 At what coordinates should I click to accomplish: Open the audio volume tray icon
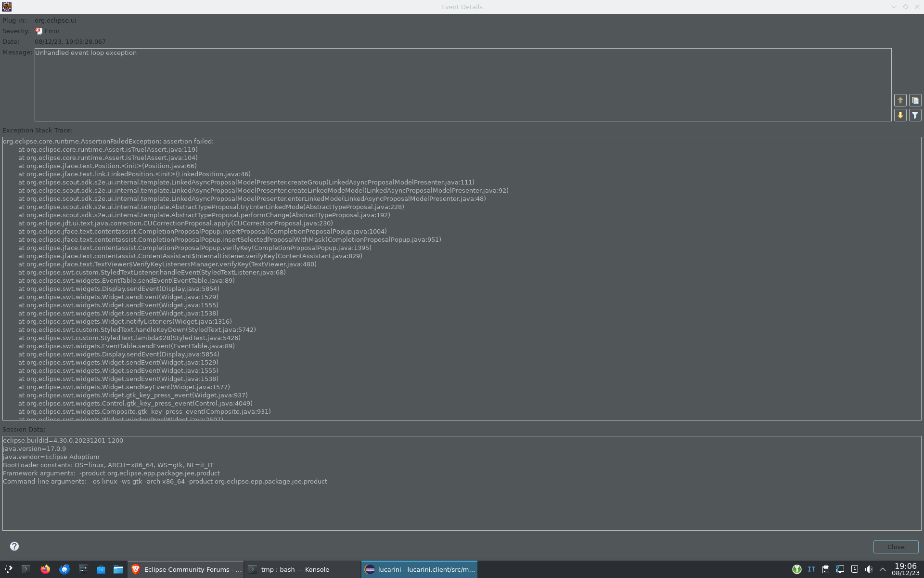coord(869,569)
